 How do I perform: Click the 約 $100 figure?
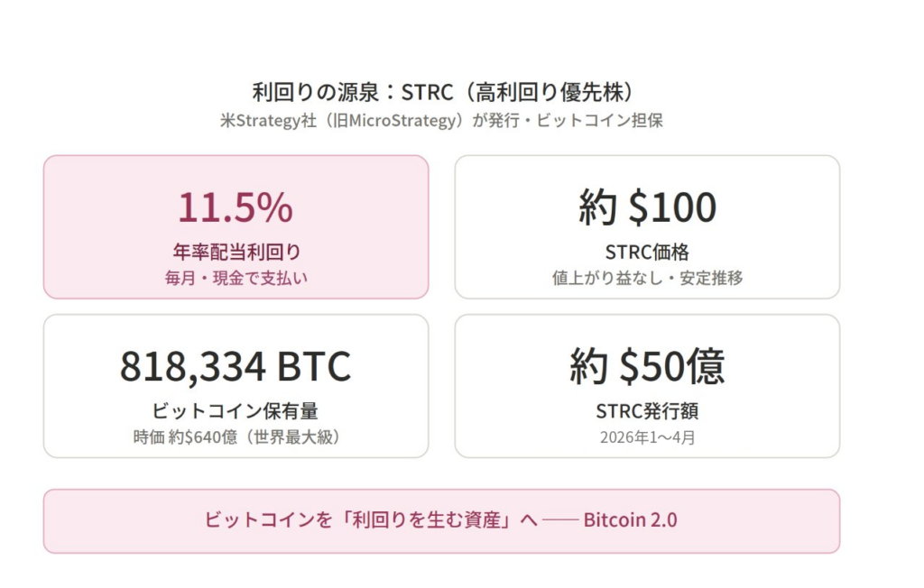coord(647,207)
